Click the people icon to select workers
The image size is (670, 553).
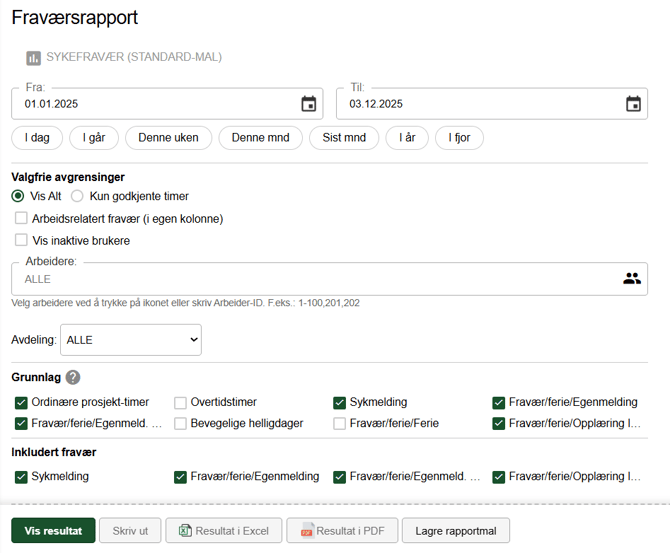point(631,279)
